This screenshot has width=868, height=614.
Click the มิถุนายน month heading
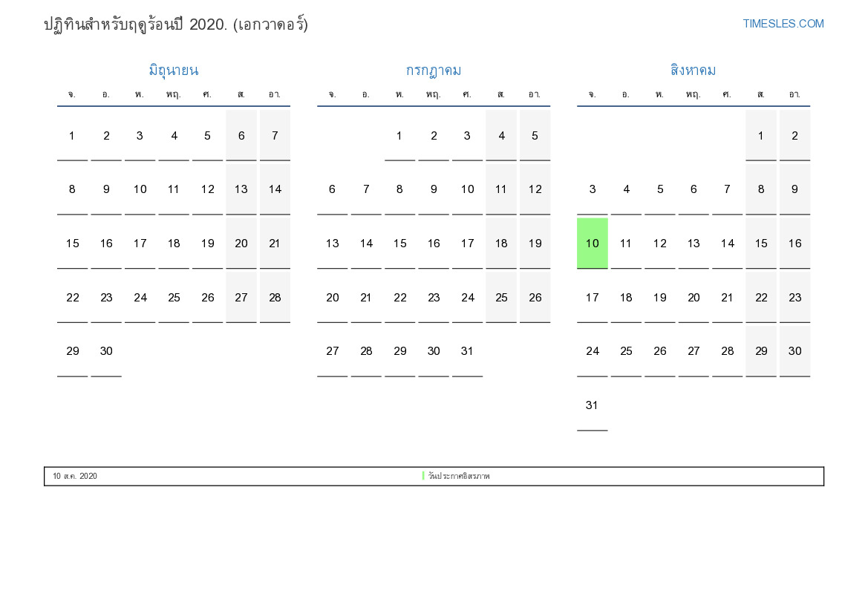174,71
